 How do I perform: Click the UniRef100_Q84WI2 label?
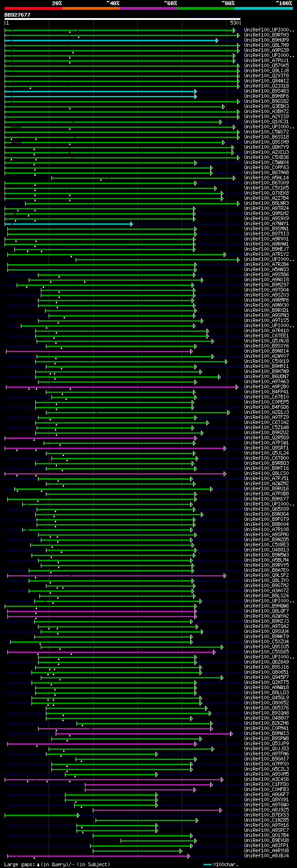[266, 81]
